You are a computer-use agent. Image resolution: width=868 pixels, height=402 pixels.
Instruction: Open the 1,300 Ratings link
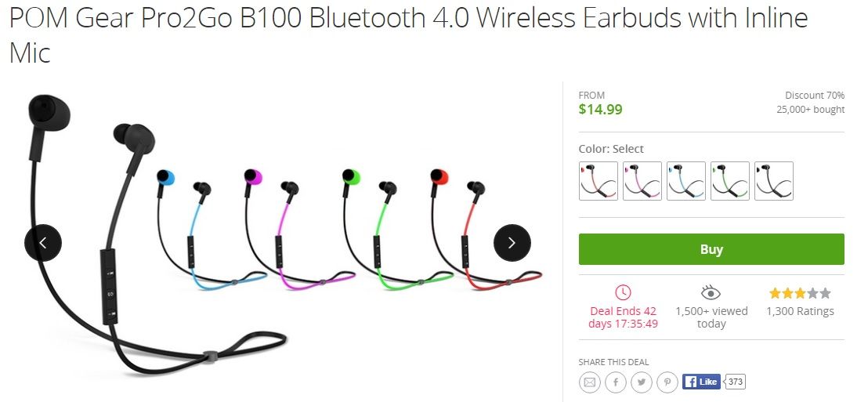(x=800, y=311)
